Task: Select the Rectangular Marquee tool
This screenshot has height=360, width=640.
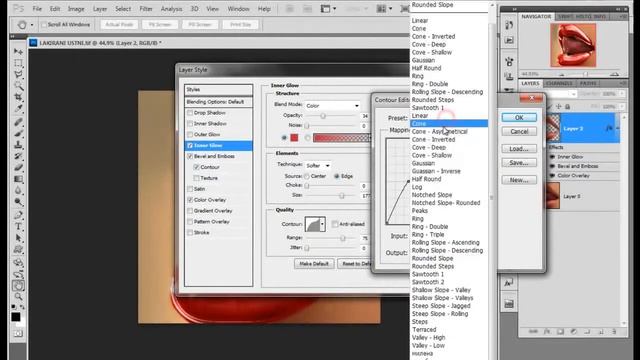Action: click(18, 63)
